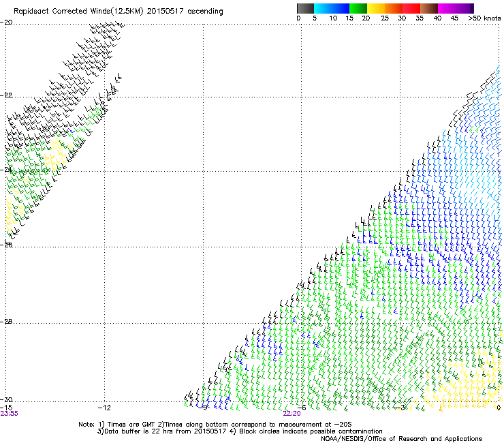Click the yellow 20-25 knots legend swatch
Screen dimensions: 504x443
(376, 8)
